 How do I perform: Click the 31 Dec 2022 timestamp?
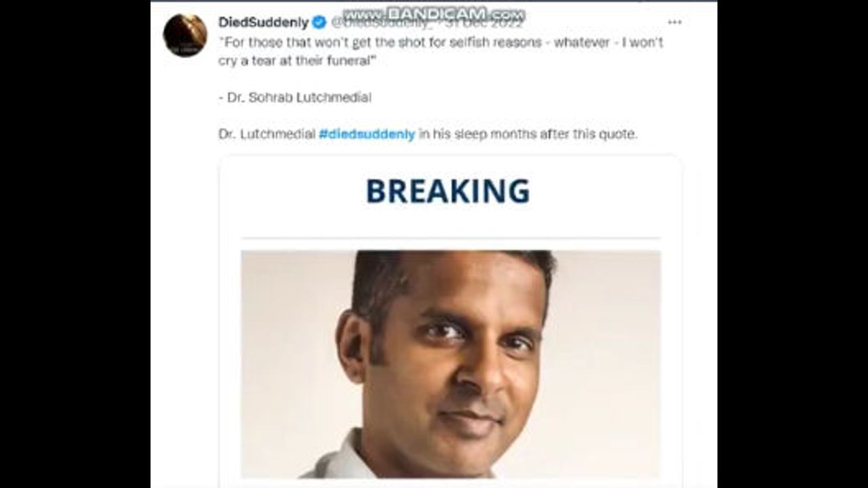484,23
